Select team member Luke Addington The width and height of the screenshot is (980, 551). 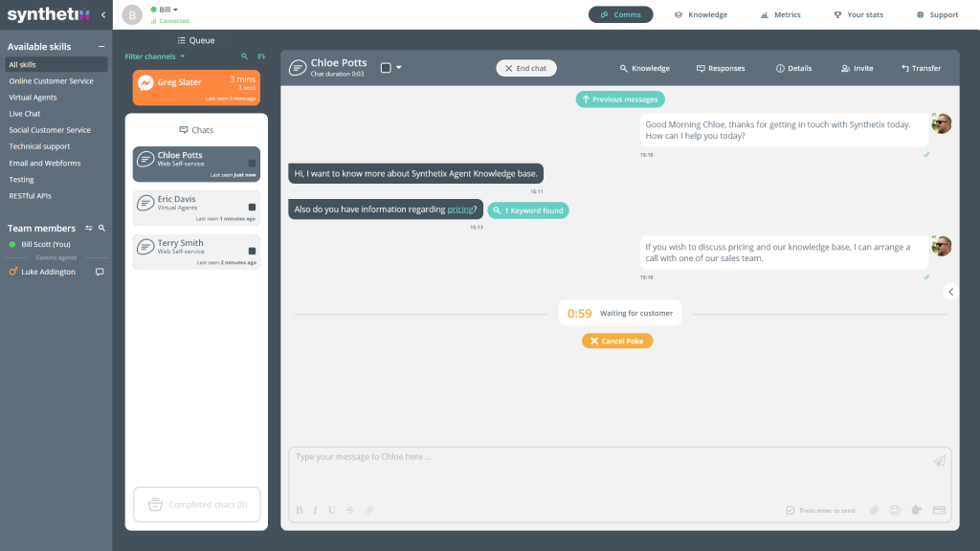point(48,272)
